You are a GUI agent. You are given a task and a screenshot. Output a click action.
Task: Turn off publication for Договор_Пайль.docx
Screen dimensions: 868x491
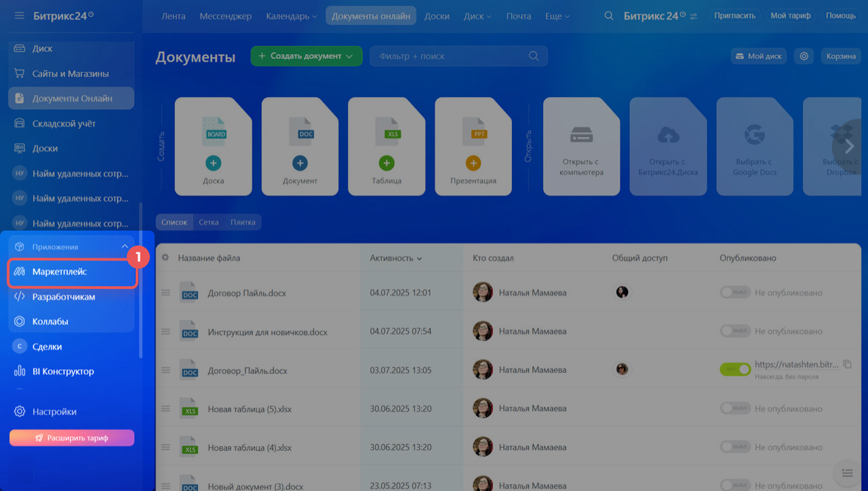pos(735,370)
